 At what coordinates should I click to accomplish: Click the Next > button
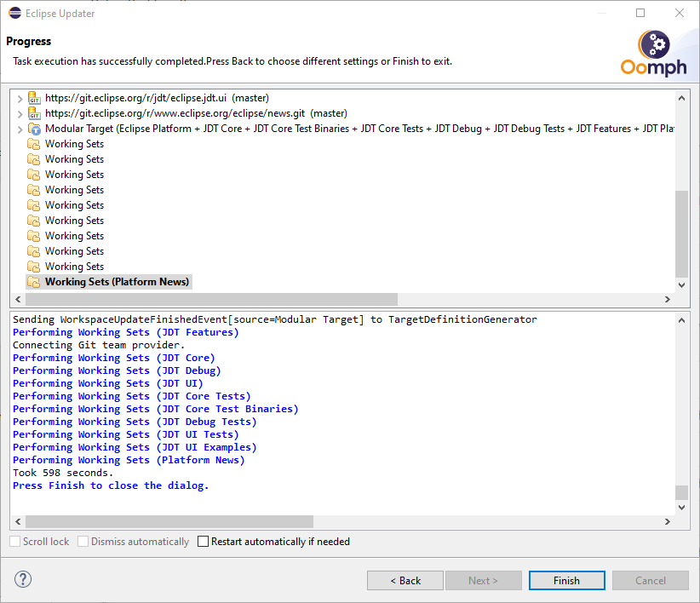pyautogui.click(x=483, y=580)
